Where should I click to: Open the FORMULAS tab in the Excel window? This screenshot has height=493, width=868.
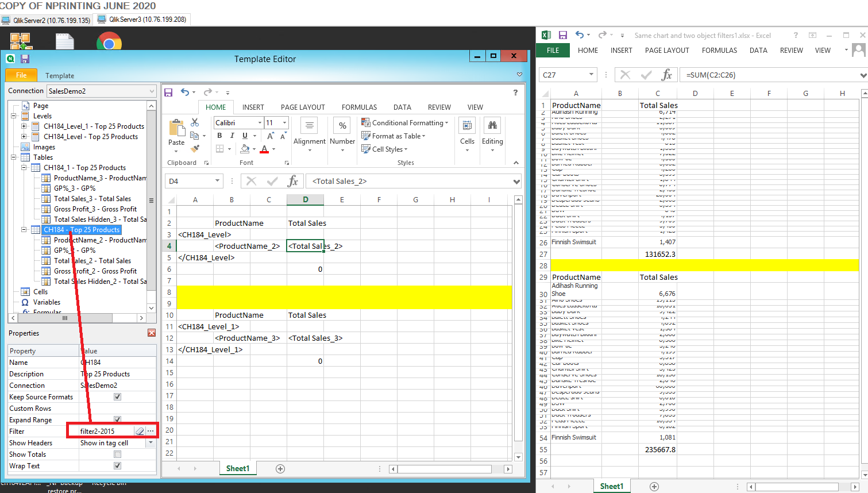[719, 51]
